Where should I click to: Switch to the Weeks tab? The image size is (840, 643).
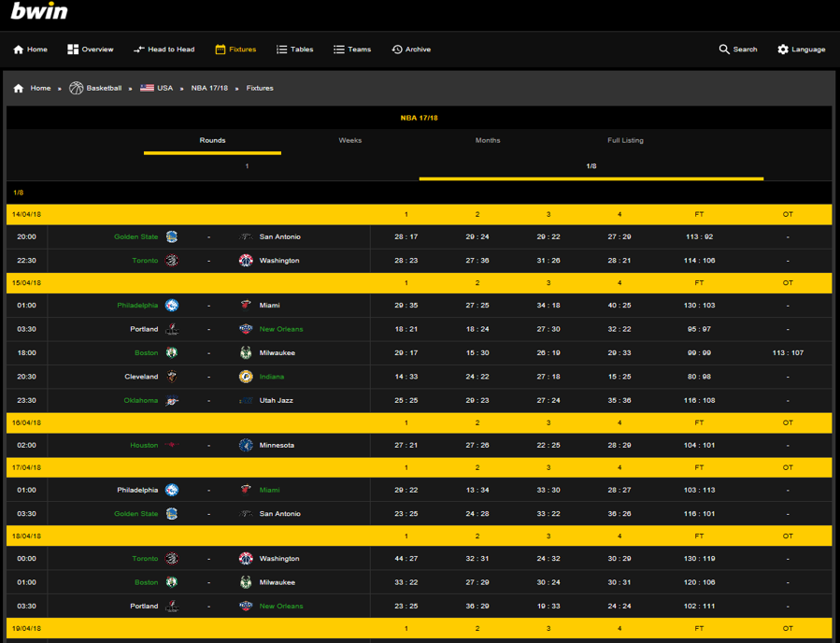(350, 140)
